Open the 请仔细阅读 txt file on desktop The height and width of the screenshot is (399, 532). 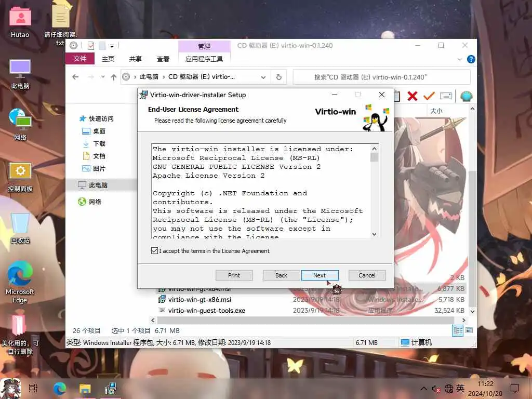click(60, 24)
